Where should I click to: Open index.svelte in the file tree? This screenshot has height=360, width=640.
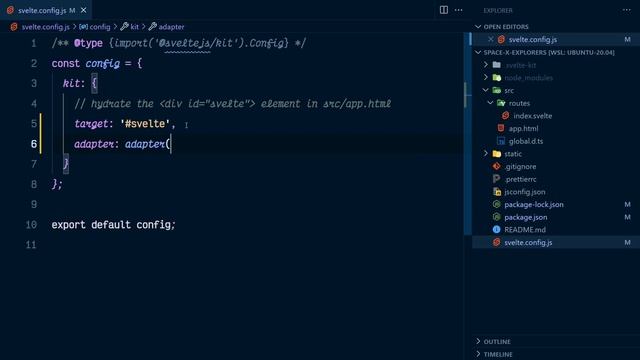tap(533, 116)
